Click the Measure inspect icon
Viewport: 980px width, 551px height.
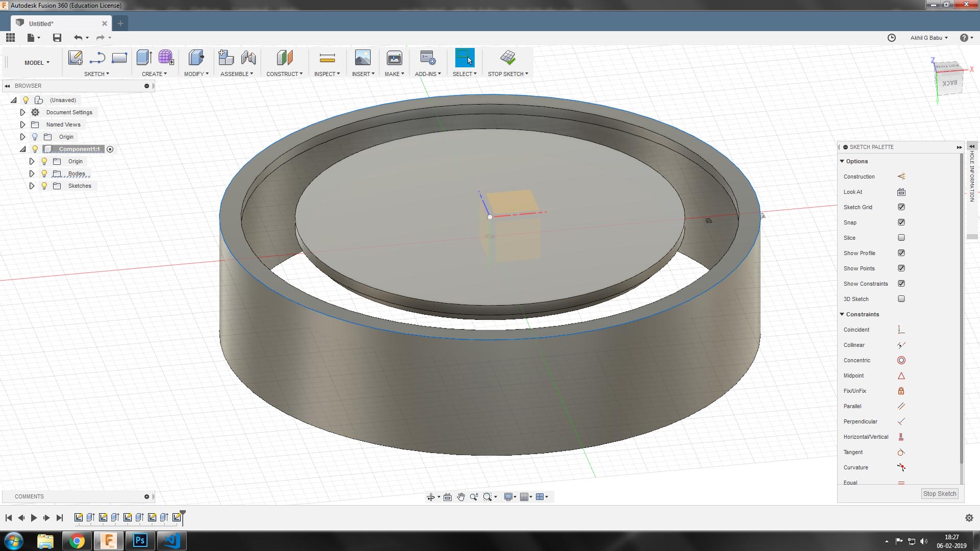pyautogui.click(x=327, y=58)
